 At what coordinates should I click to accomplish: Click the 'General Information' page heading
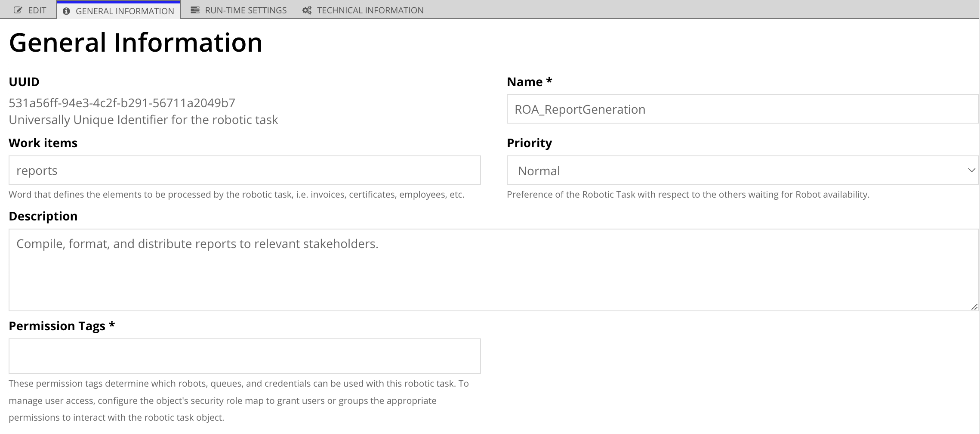[136, 43]
